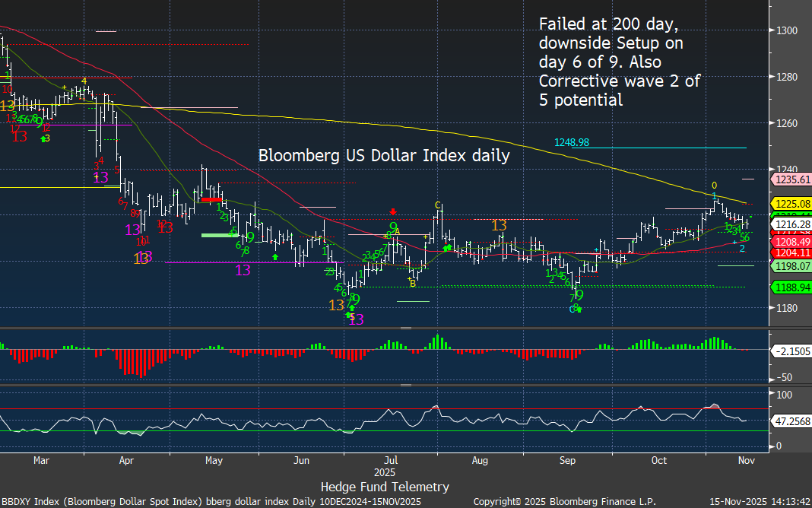Select the pink 1235.61 price tag
Image resolution: width=812 pixels, height=508 pixels.
point(791,179)
